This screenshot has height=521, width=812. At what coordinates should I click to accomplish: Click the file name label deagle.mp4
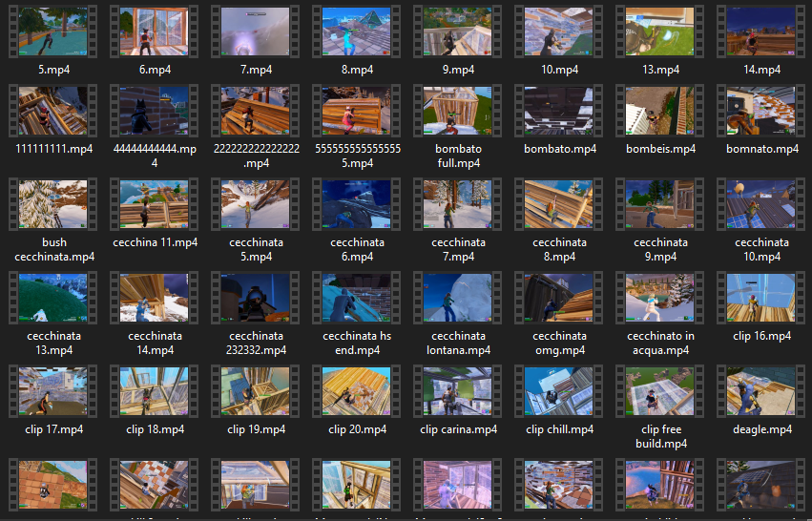click(762, 429)
